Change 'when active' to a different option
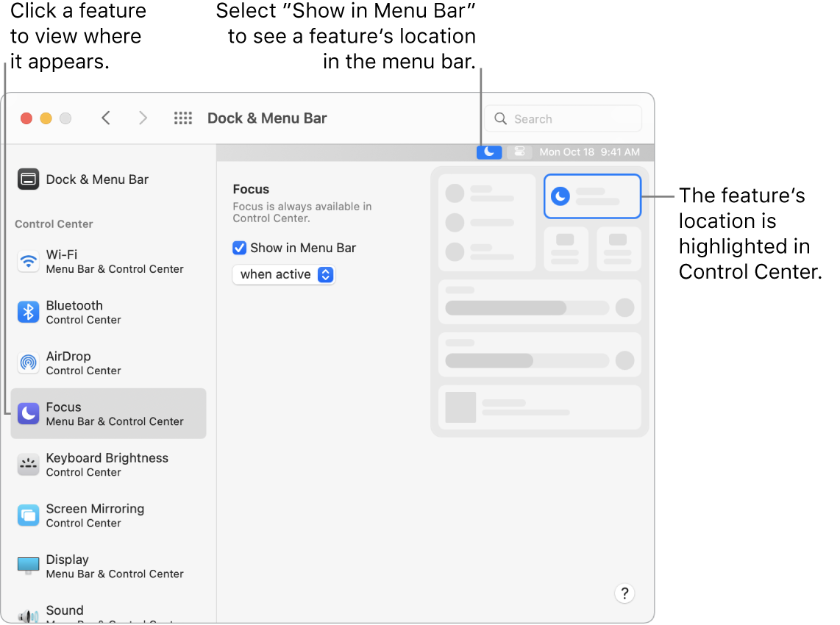Image resolution: width=840 pixels, height=625 pixels. 284,274
